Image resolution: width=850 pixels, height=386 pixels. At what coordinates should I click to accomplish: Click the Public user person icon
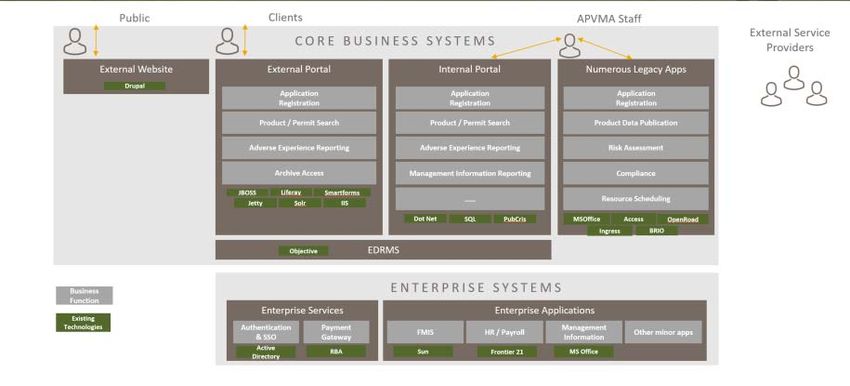point(75,42)
